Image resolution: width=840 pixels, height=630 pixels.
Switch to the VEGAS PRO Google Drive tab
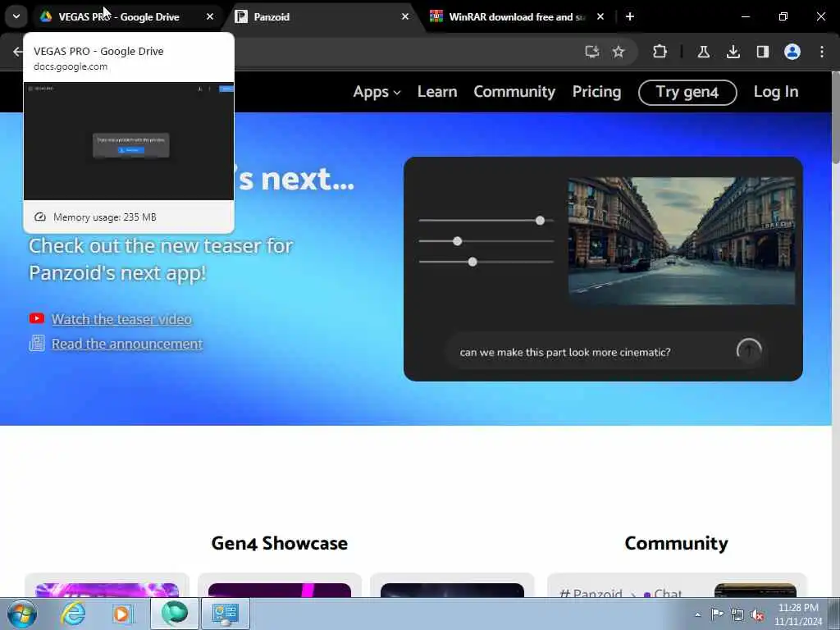pyautogui.click(x=118, y=16)
